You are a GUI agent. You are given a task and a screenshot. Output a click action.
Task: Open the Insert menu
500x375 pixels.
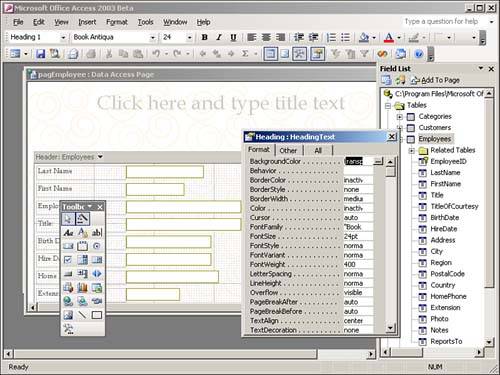tap(87, 22)
